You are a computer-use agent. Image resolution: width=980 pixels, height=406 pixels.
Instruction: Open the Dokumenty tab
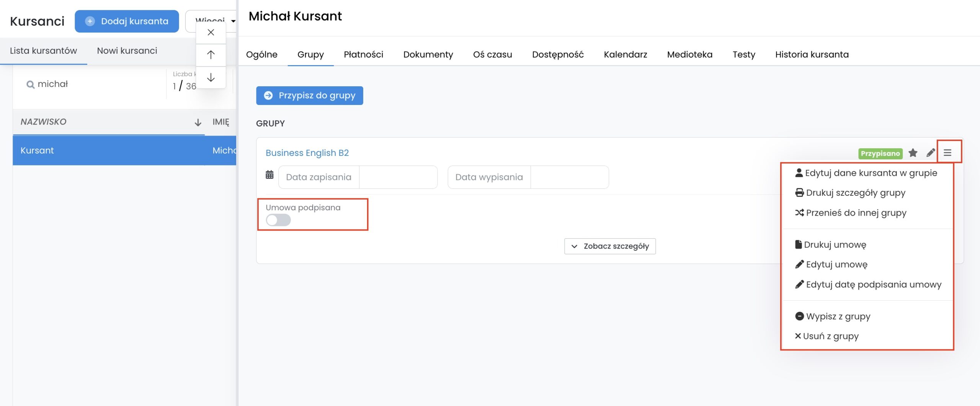[x=428, y=54]
